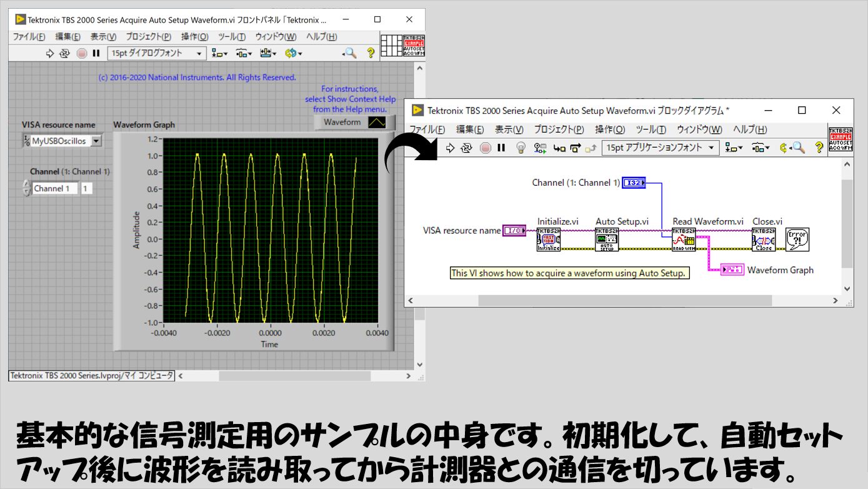Click the Channel numeric value box showing 1

86,188
